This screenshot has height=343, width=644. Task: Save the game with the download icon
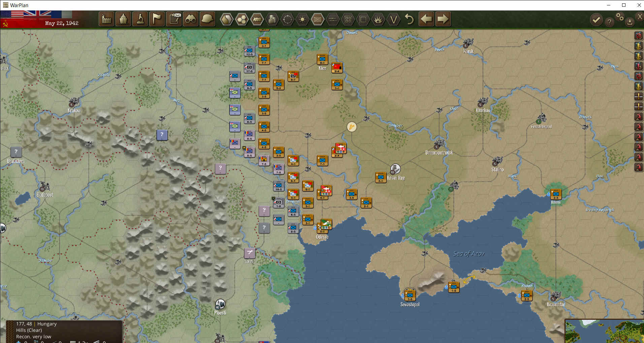630,22
